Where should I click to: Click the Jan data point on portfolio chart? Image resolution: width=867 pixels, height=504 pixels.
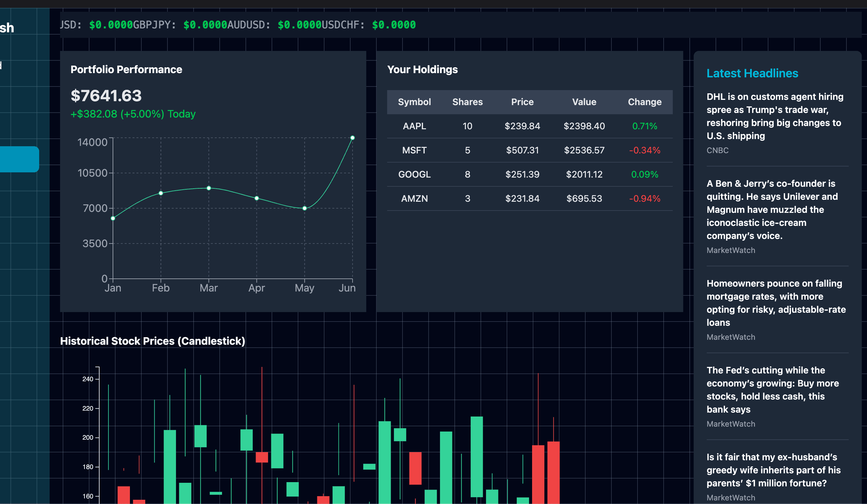click(x=113, y=218)
